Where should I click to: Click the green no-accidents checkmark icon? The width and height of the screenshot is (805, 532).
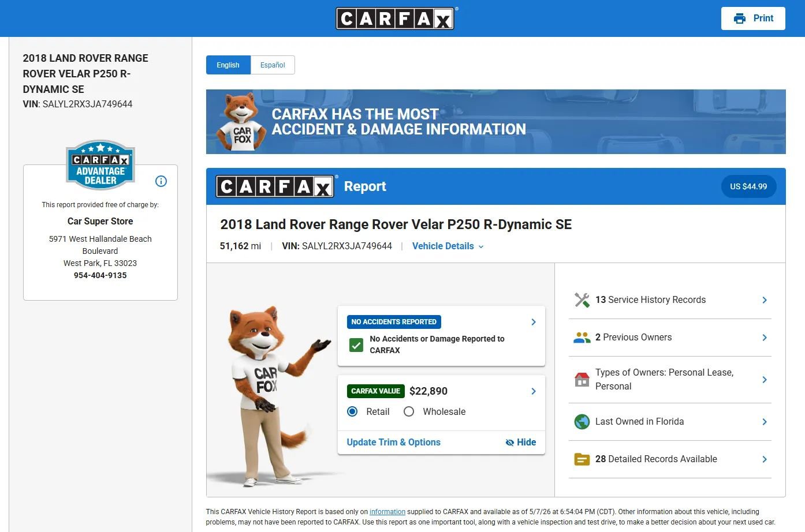356,345
